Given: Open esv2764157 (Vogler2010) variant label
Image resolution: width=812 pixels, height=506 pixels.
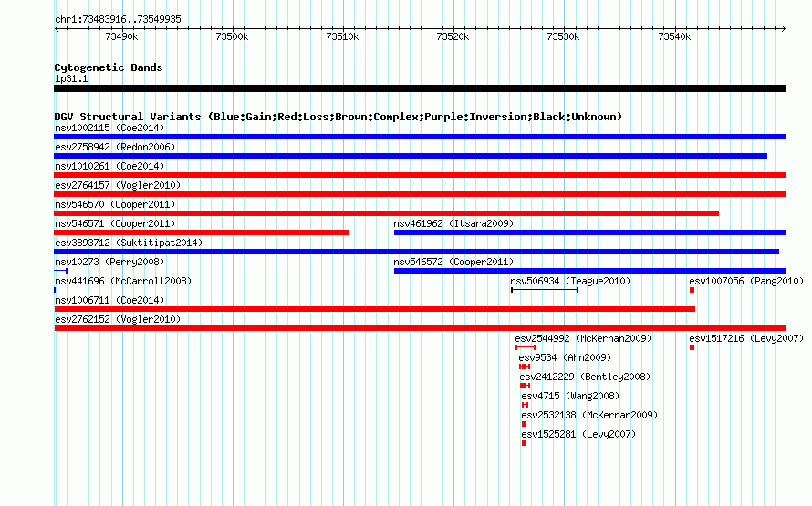Looking at the screenshot, I should pos(118,185).
